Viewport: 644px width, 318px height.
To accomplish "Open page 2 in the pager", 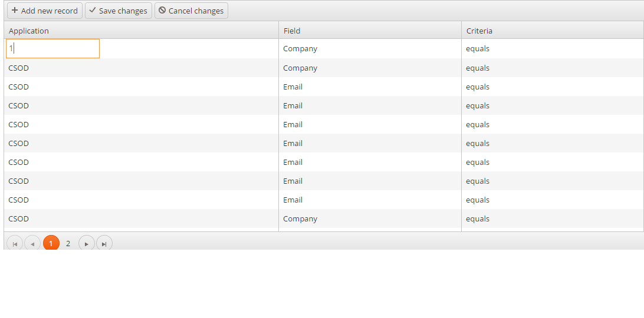I will tap(68, 243).
